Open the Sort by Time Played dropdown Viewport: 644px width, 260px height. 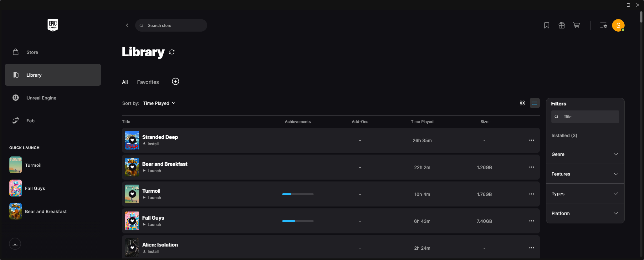coord(159,103)
